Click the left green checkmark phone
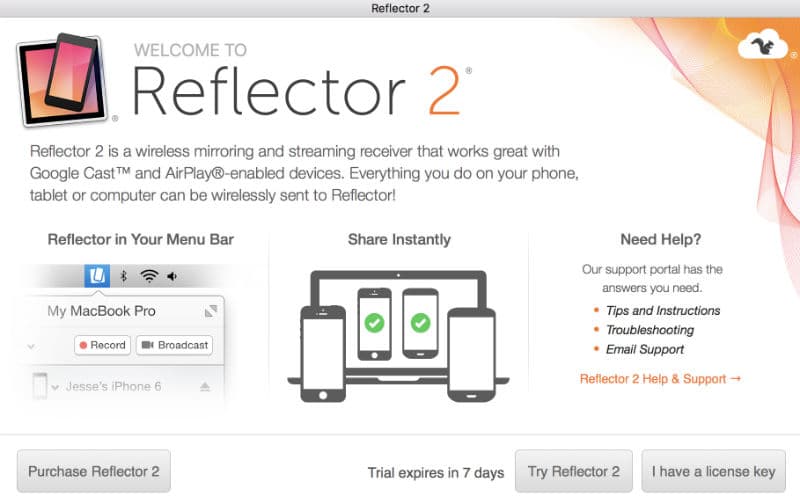800x504 pixels. coord(374,323)
